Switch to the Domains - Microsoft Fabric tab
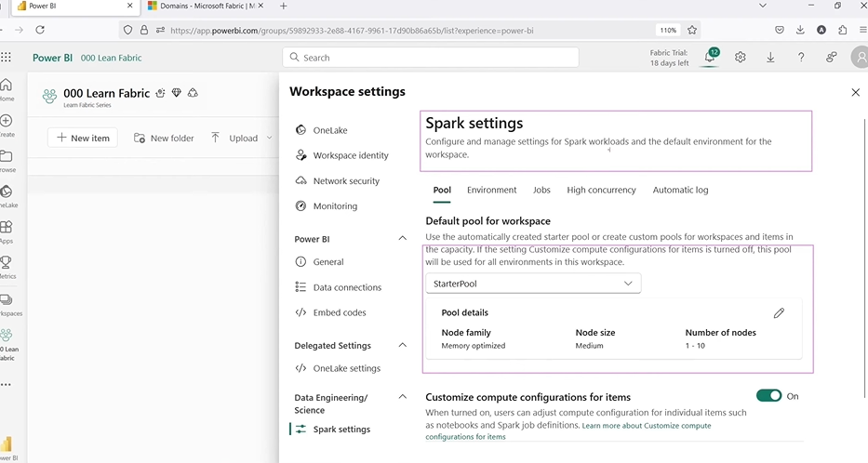The height and width of the screenshot is (463, 868). [205, 6]
